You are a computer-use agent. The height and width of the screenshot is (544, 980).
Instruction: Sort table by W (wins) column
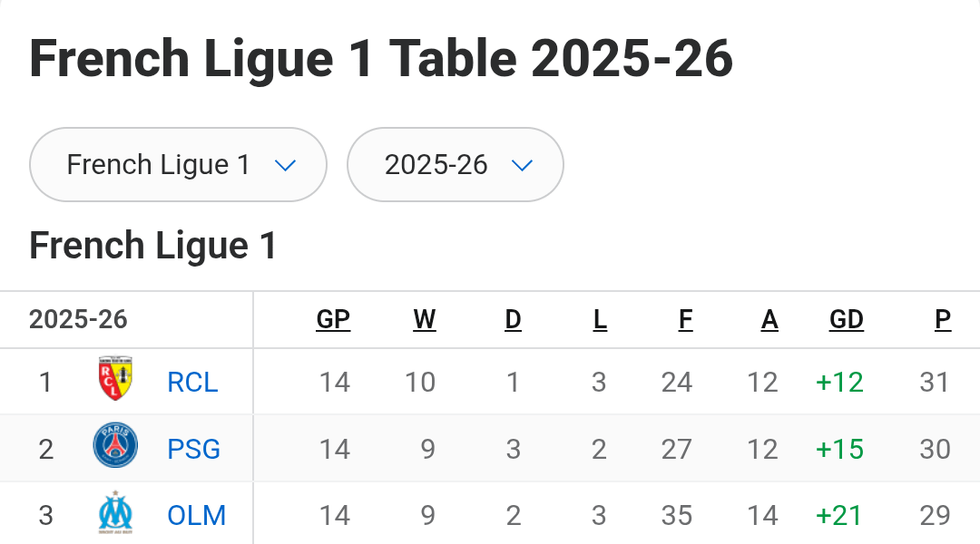[x=425, y=319]
